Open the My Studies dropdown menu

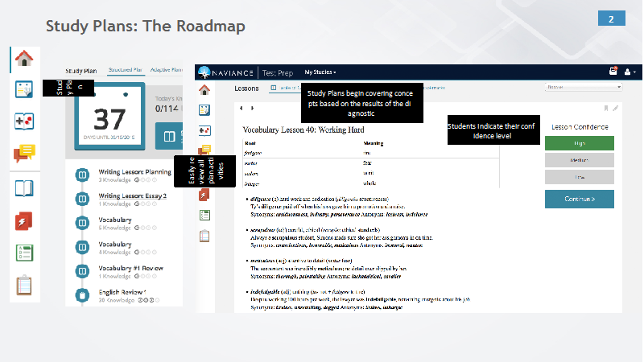[320, 72]
